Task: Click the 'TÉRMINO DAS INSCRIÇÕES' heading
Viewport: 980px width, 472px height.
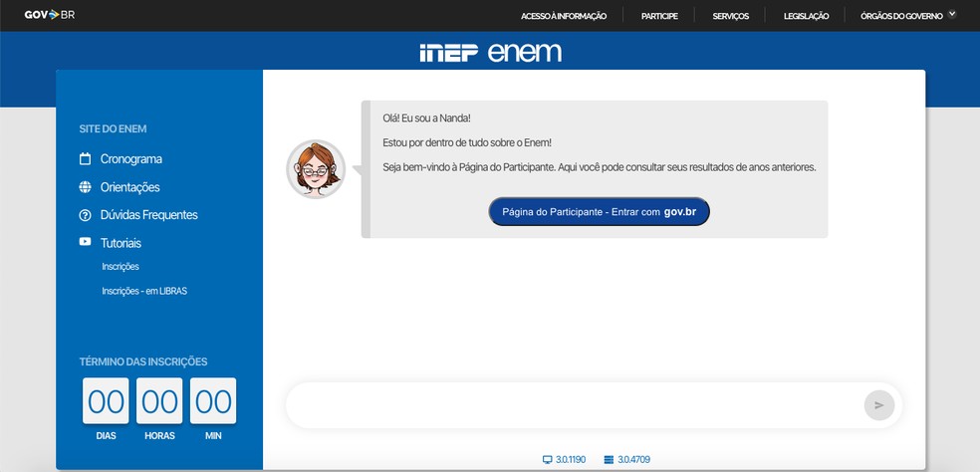Action: 143,361
